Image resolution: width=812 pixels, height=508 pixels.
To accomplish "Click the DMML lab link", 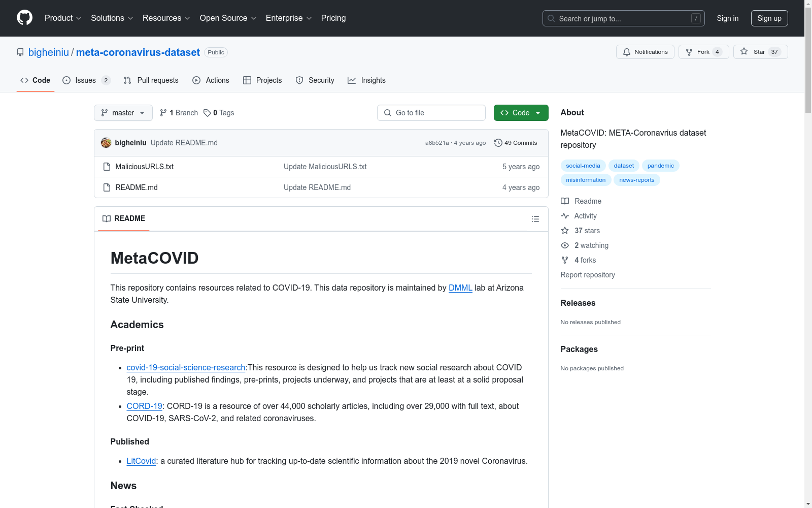I will (x=460, y=288).
